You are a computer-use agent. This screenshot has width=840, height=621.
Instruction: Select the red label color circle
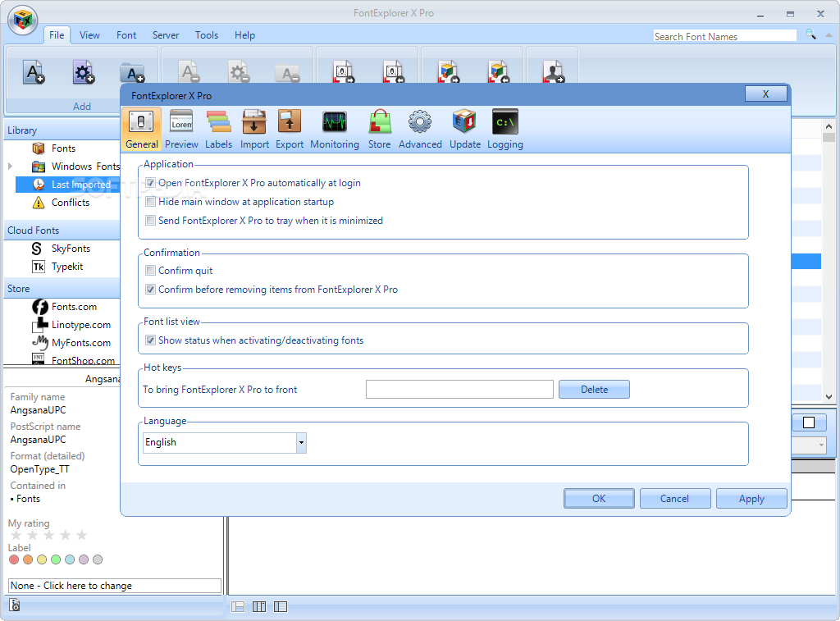coord(14,559)
